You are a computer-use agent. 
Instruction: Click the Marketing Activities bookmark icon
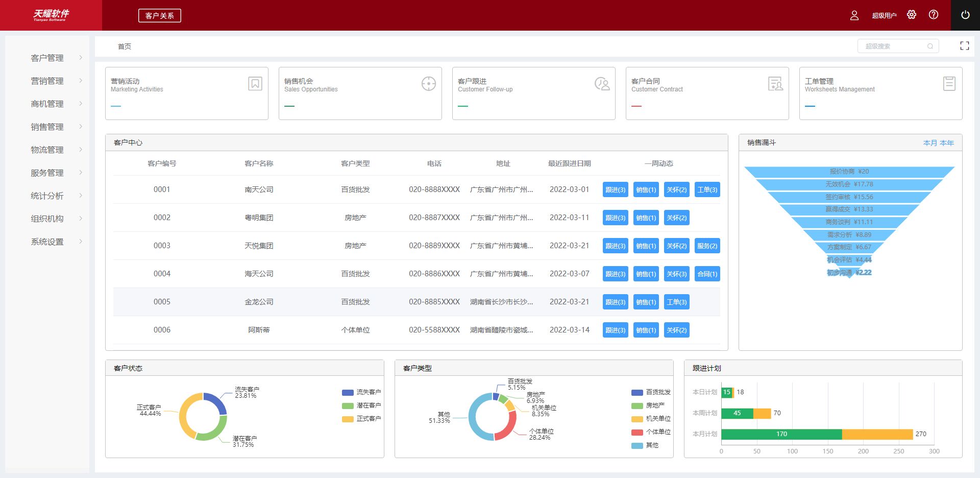pyautogui.click(x=255, y=83)
